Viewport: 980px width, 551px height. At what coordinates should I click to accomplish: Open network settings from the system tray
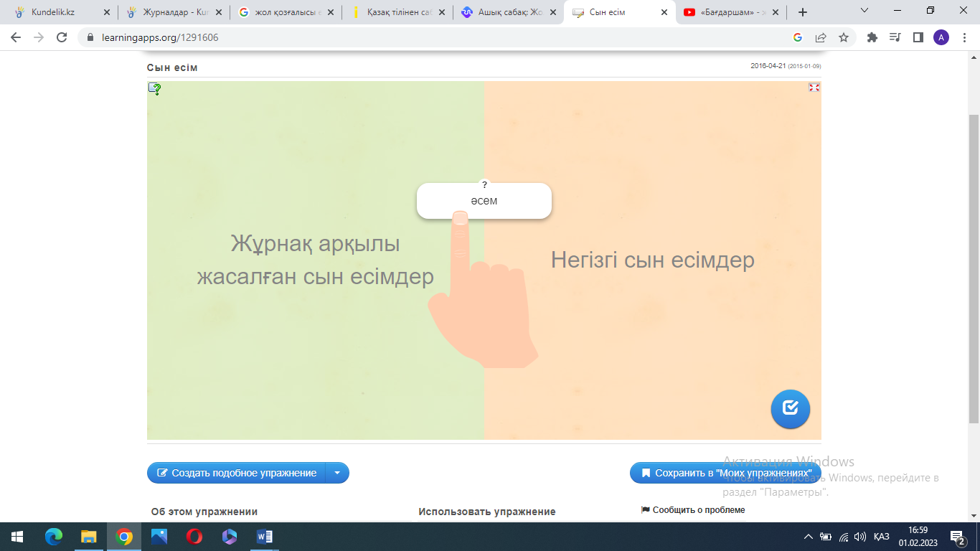pyautogui.click(x=844, y=536)
